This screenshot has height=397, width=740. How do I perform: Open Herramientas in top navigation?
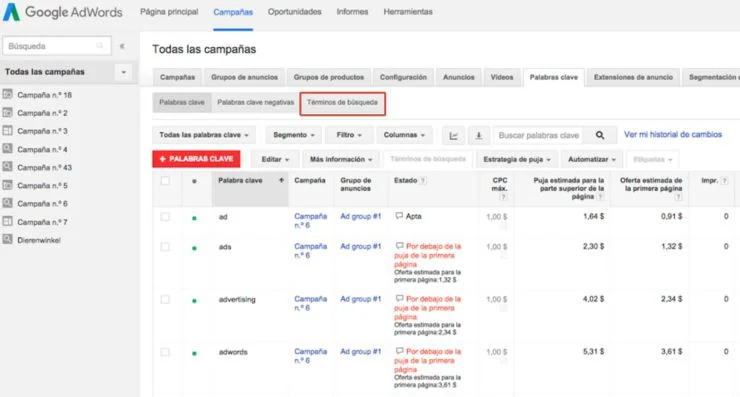click(408, 12)
